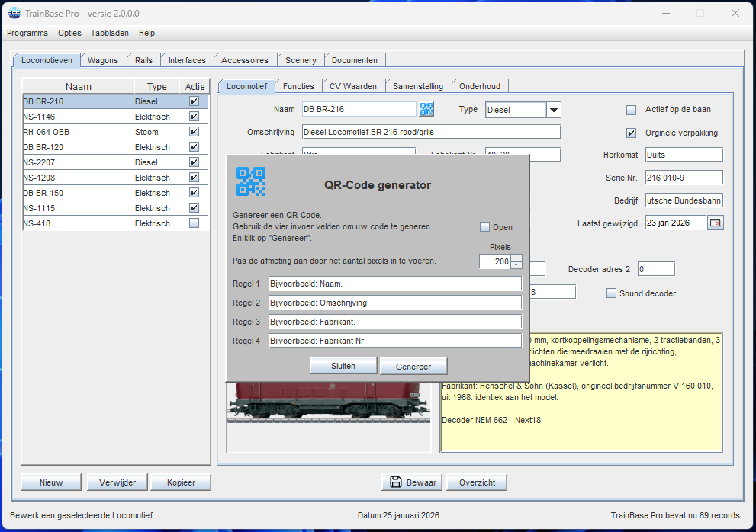Click the TrainBase Pro title bar icon
This screenshot has height=532, width=756.
pos(14,14)
